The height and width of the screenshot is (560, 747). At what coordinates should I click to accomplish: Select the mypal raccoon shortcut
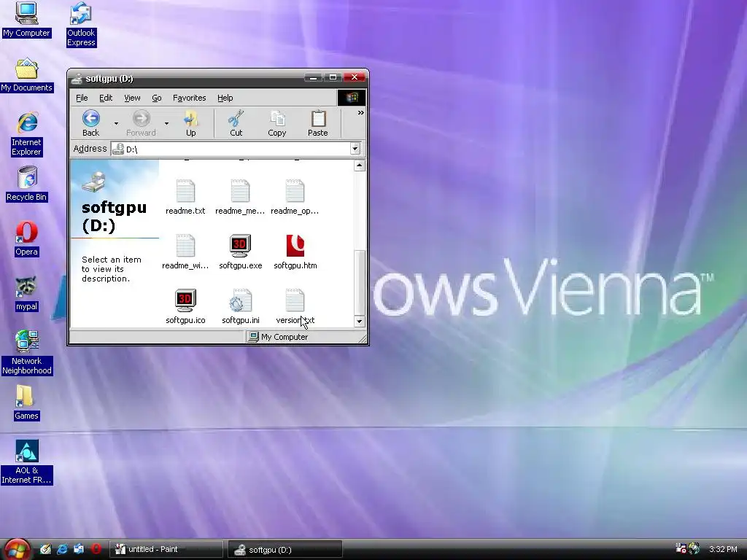tap(27, 293)
